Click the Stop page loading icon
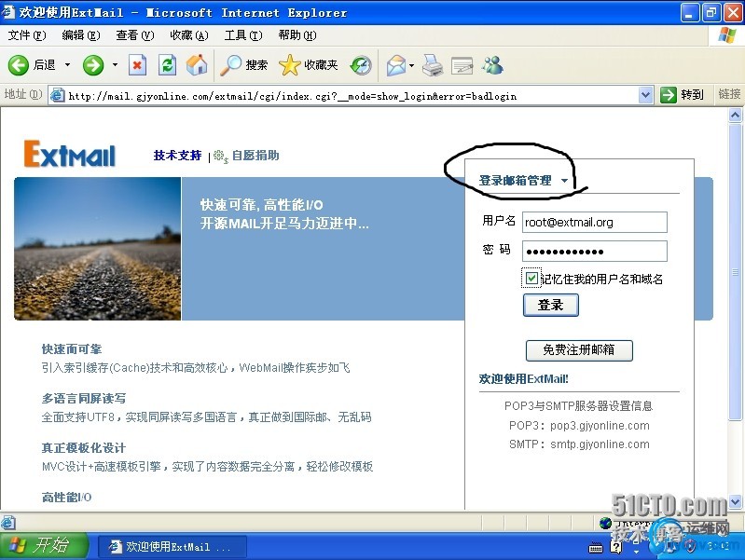This screenshot has width=745, height=560. click(x=137, y=65)
